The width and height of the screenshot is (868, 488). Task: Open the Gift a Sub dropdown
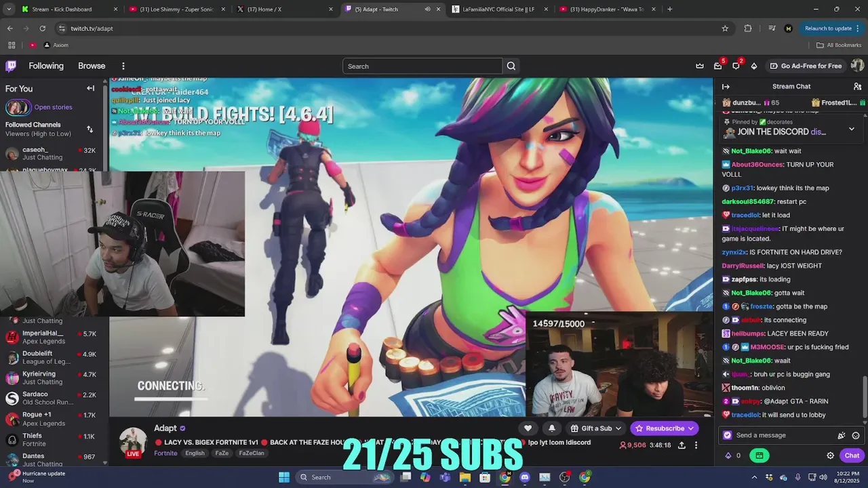[x=596, y=428]
